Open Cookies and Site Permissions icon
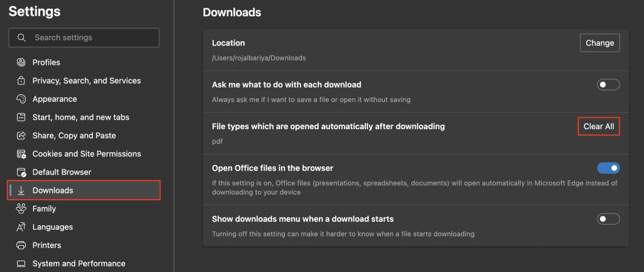Screen dimensions: 644x272 point(21,154)
